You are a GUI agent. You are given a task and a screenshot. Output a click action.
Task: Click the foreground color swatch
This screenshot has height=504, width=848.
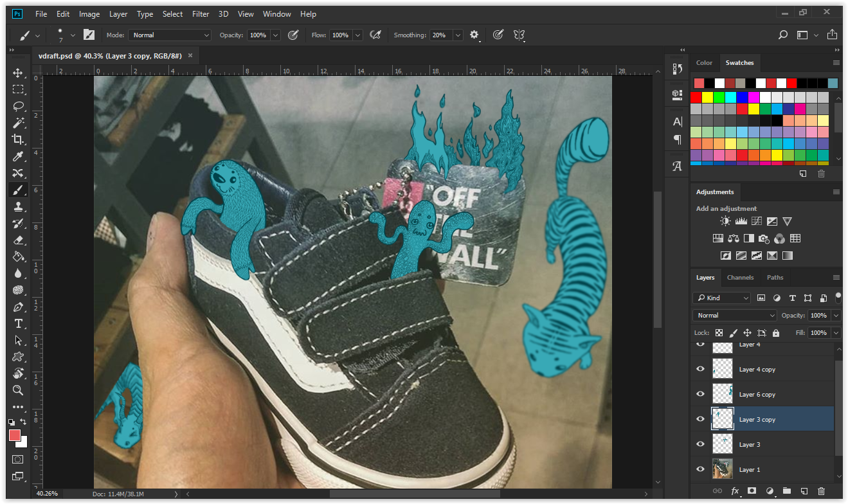pyautogui.click(x=15, y=435)
